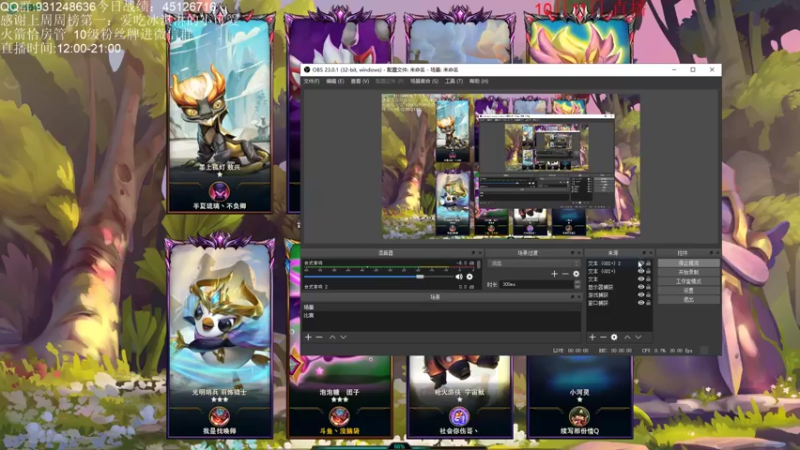Click the 设置 settings button
This screenshot has width=800, height=450.
(x=688, y=291)
